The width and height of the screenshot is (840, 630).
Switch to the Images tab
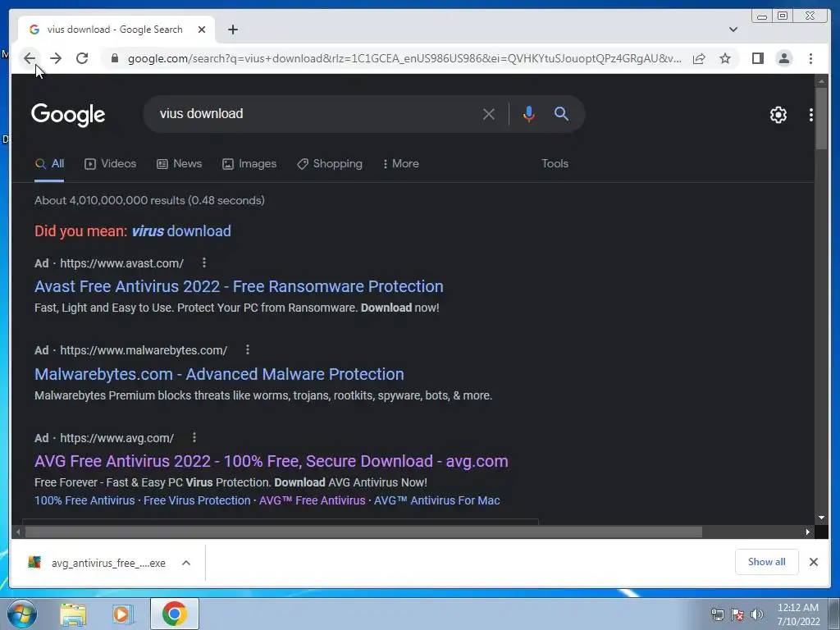click(x=249, y=164)
